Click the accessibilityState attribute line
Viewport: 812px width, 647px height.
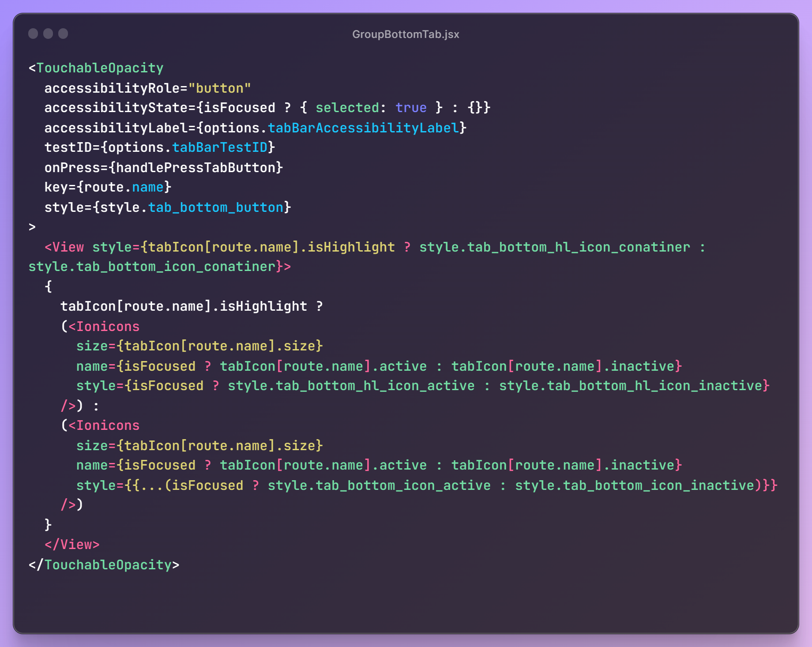267,108
